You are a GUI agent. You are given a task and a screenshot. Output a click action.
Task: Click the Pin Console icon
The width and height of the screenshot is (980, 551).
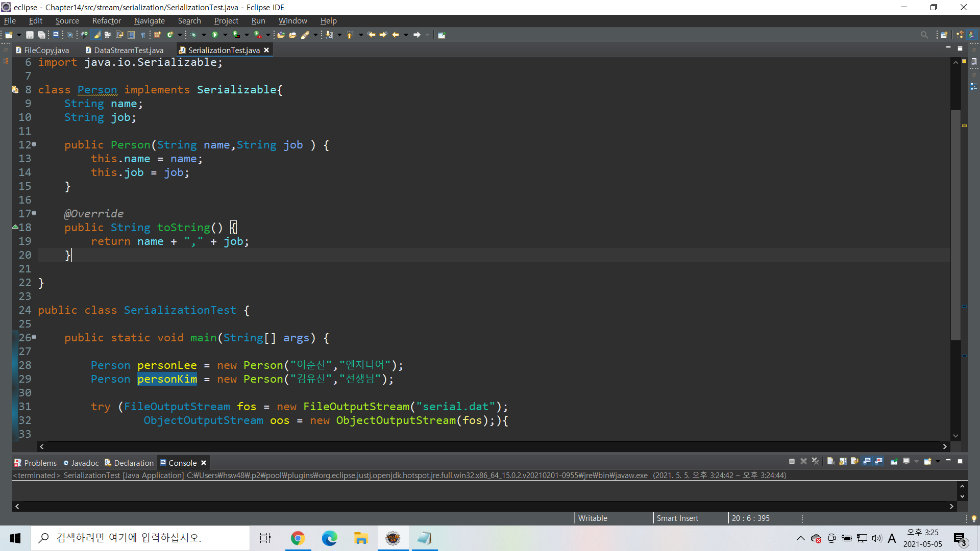pos(894,461)
